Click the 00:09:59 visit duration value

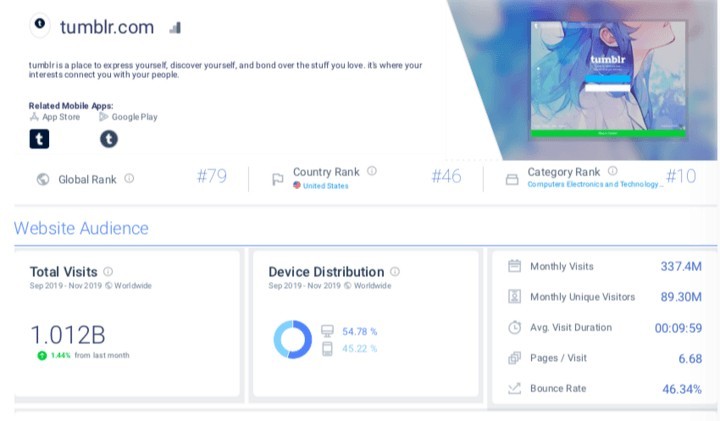pos(678,328)
